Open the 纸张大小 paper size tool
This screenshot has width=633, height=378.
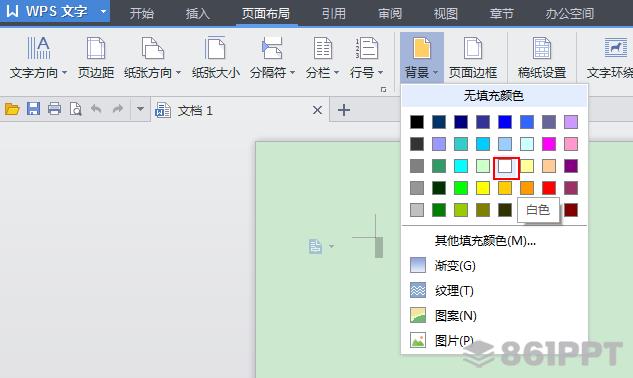pyautogui.click(x=216, y=57)
